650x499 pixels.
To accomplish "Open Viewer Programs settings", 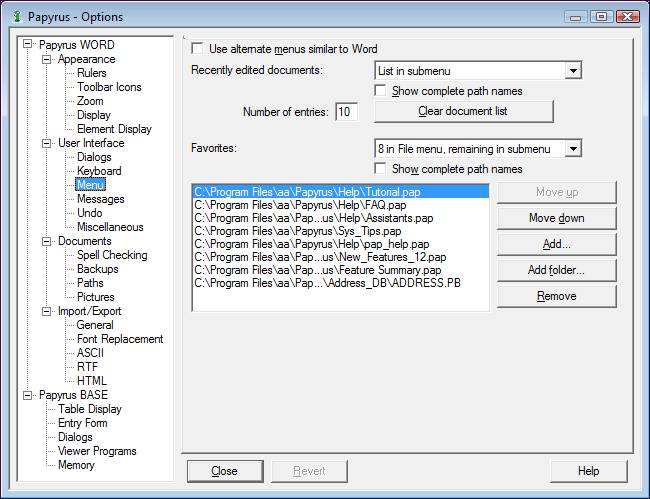I will (x=97, y=451).
